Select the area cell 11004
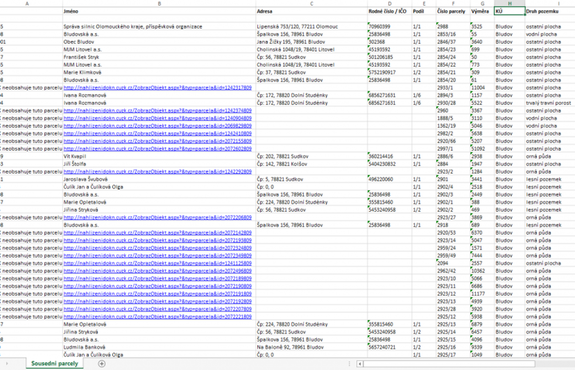575x370 pixels. (x=482, y=88)
